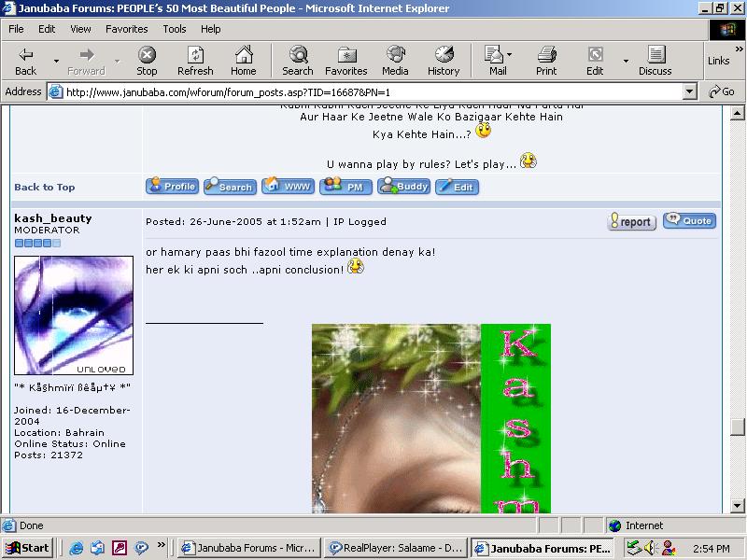The width and height of the screenshot is (747, 560).
Task: Send a PM to the poster
Action: tap(345, 186)
